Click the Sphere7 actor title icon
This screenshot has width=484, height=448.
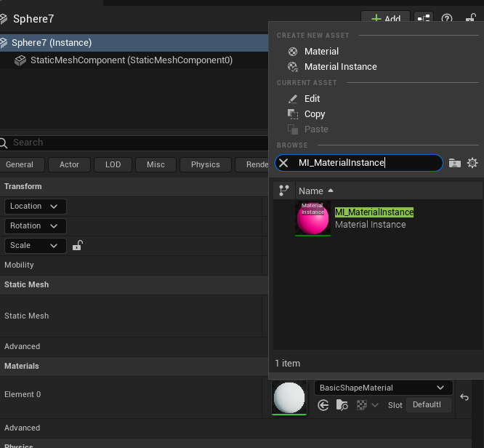[x=4, y=19]
